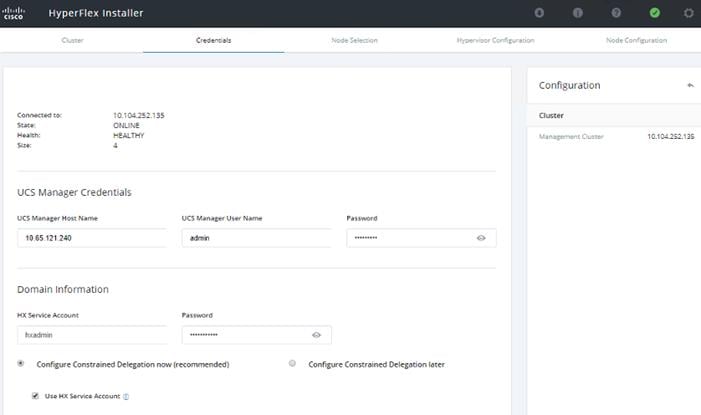The width and height of the screenshot is (701, 415).
Task: Click the Configuration panel title
Action: pyautogui.click(x=569, y=85)
